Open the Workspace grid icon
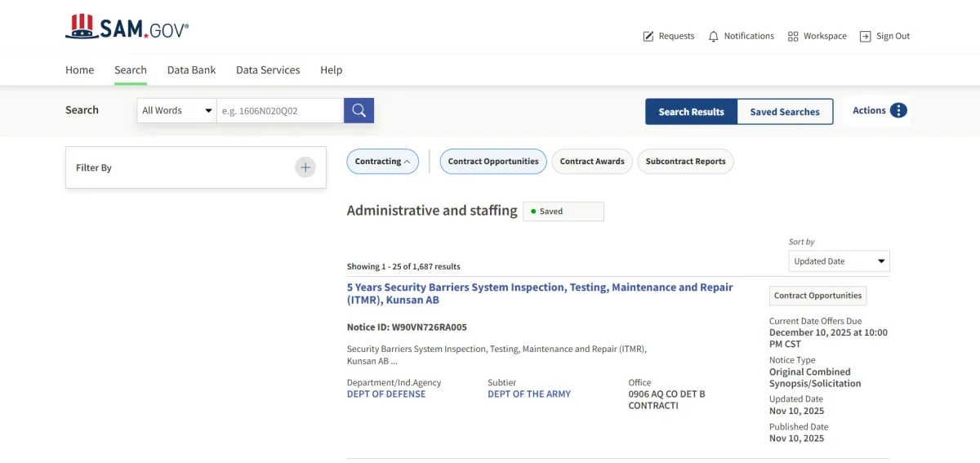Viewport: 980px width, 463px height. tap(793, 37)
